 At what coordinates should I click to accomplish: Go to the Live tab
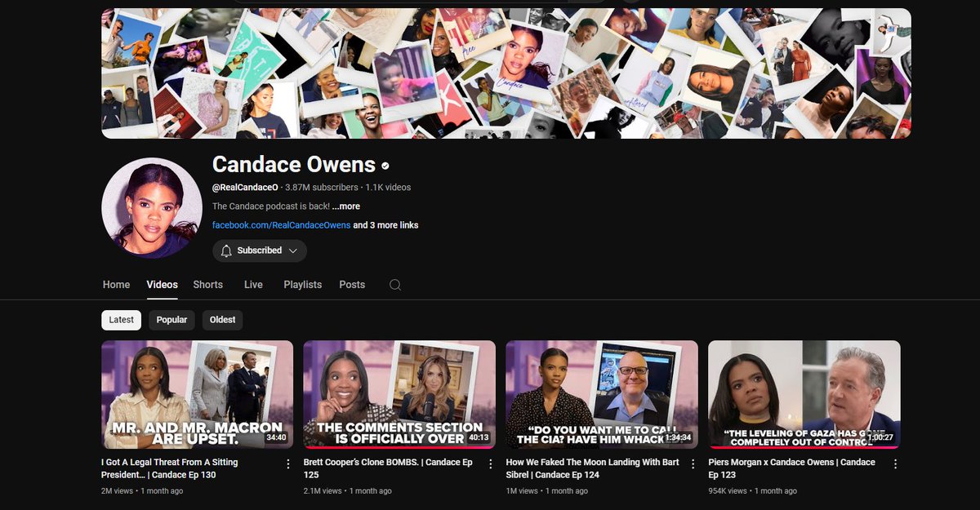[253, 285]
